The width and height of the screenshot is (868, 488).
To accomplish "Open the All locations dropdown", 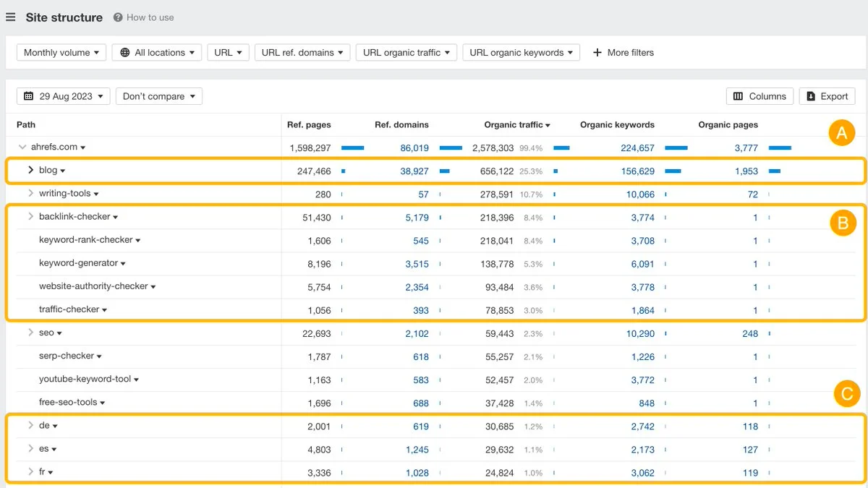I will click(x=158, y=53).
